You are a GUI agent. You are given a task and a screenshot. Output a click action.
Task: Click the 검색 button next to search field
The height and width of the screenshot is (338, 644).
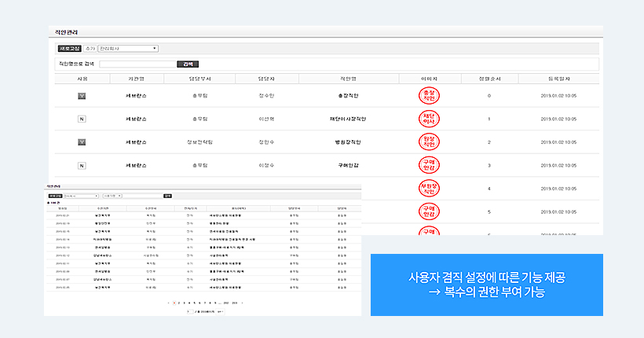tap(188, 64)
